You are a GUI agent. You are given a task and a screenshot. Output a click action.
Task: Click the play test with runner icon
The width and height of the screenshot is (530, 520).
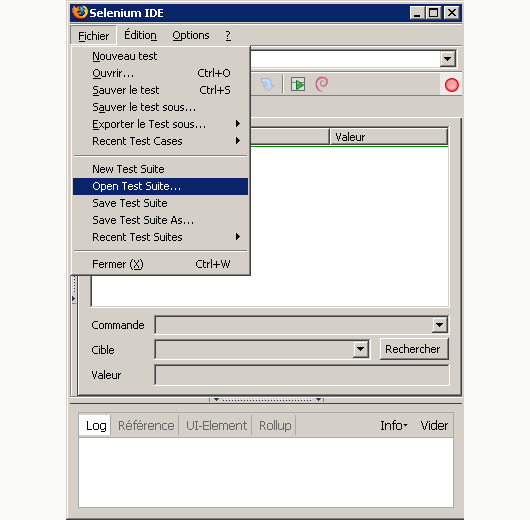pos(298,84)
